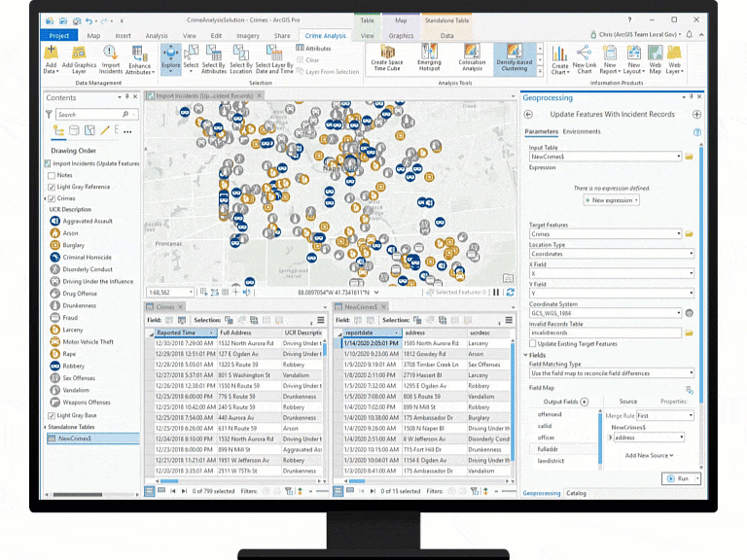Select the NewCrimes$ standalone table
Screen dimensions: 747x560
[x=93, y=438]
